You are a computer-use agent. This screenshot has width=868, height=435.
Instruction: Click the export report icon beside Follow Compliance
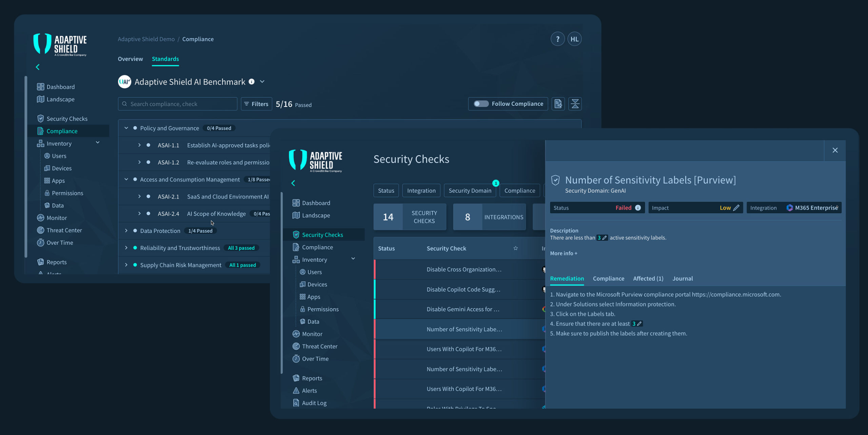[x=558, y=104]
